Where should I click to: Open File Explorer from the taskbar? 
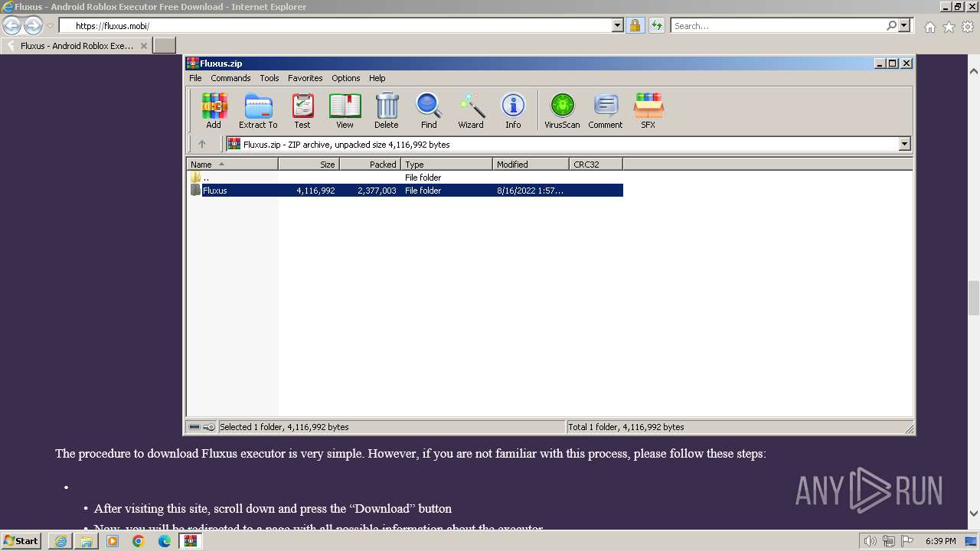click(87, 541)
